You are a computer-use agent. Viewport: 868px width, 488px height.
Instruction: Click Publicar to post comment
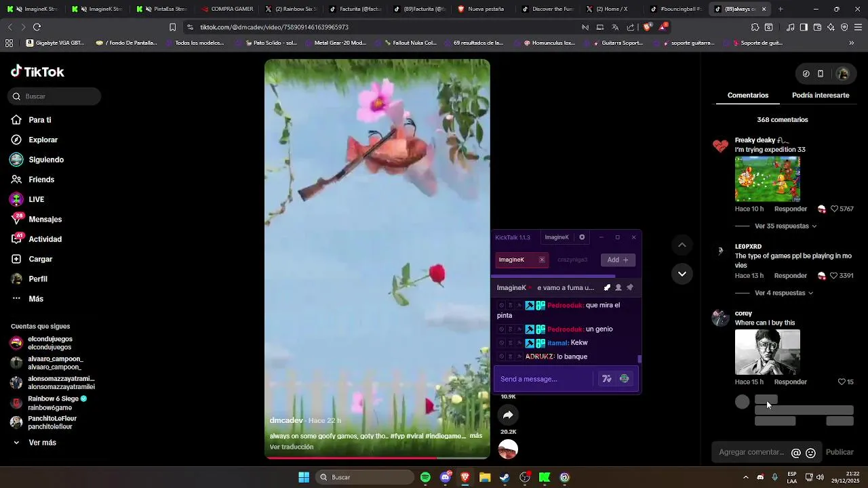click(840, 452)
